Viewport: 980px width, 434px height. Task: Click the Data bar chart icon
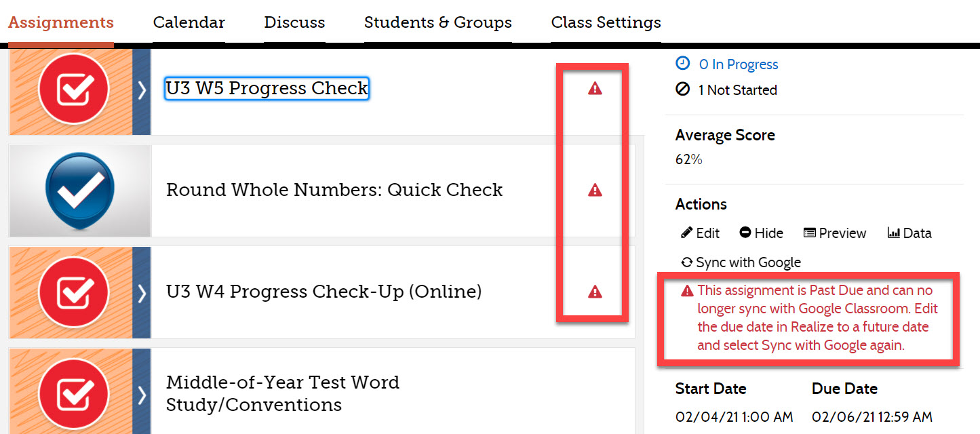[895, 233]
